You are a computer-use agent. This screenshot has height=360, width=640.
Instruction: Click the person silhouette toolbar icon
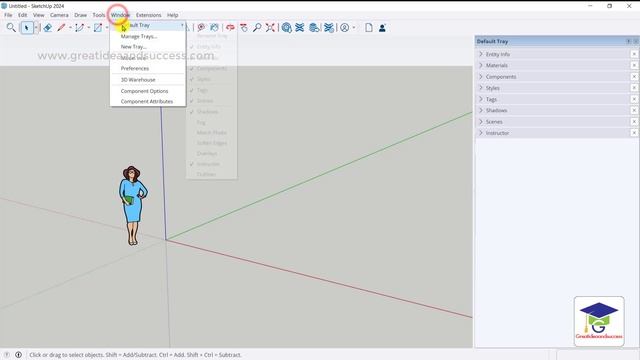click(382, 28)
